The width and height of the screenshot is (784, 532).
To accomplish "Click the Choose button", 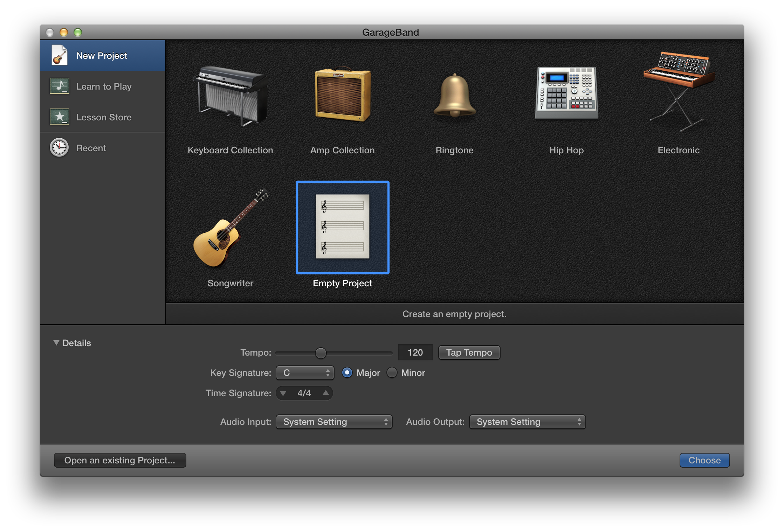I will (x=704, y=460).
